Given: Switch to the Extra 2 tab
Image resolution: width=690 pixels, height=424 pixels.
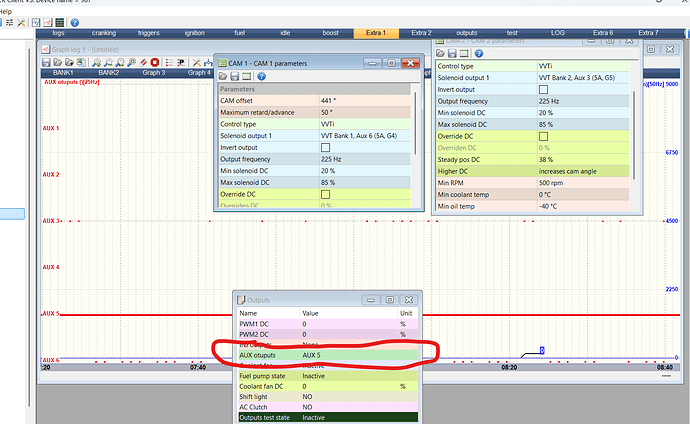Looking at the screenshot, I should 422,33.
